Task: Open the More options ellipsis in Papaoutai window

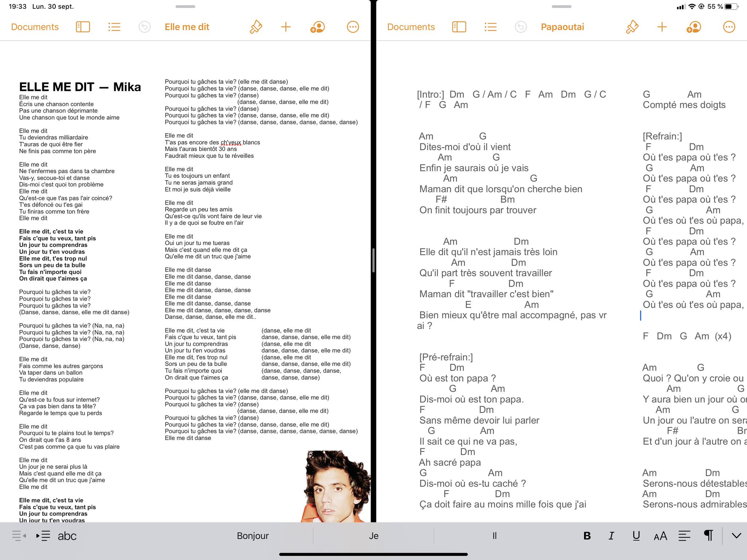Action: click(729, 27)
